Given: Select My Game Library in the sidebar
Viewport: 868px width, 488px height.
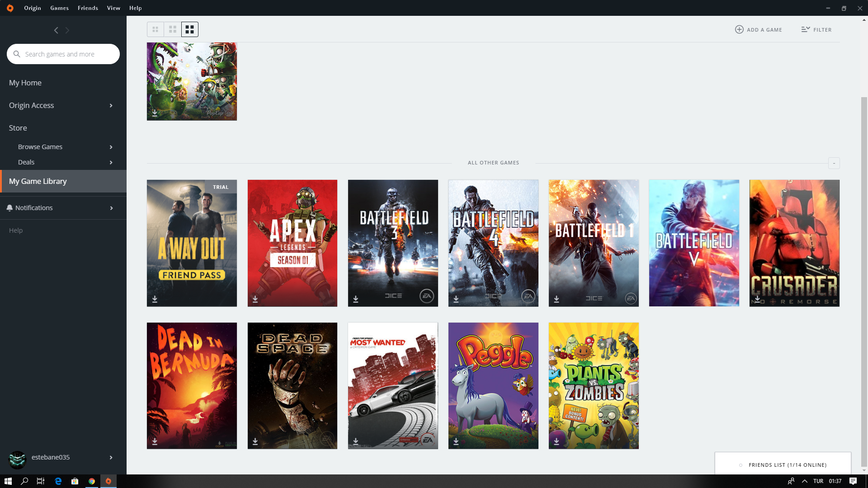Looking at the screenshot, I should [x=63, y=181].
